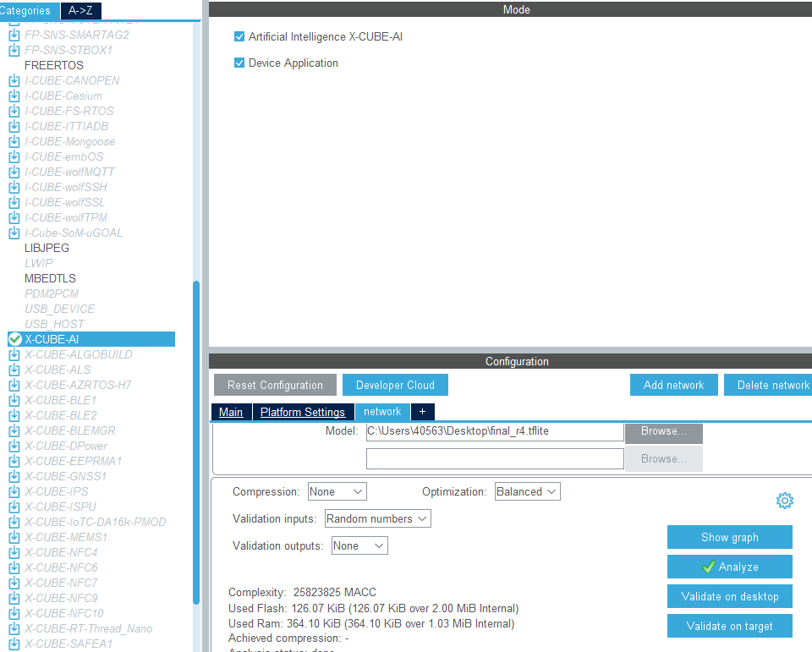
Task: Click the Used Flash status text
Action: click(x=373, y=608)
